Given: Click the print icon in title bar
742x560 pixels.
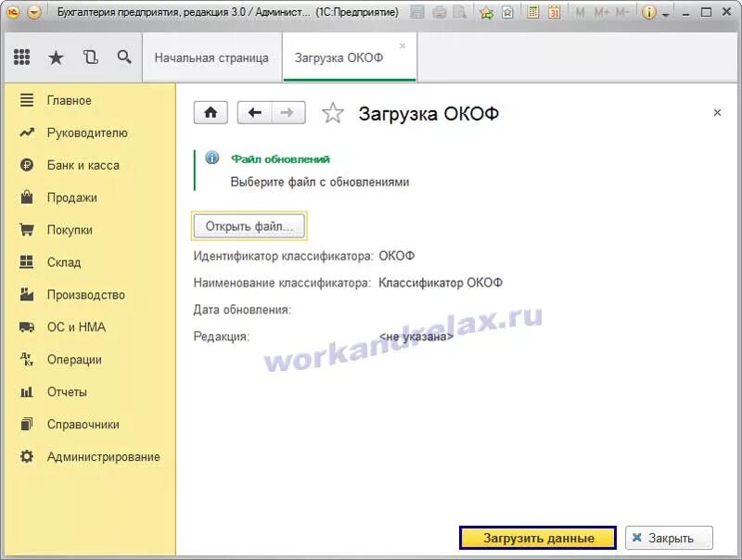Looking at the screenshot, I should [x=439, y=12].
